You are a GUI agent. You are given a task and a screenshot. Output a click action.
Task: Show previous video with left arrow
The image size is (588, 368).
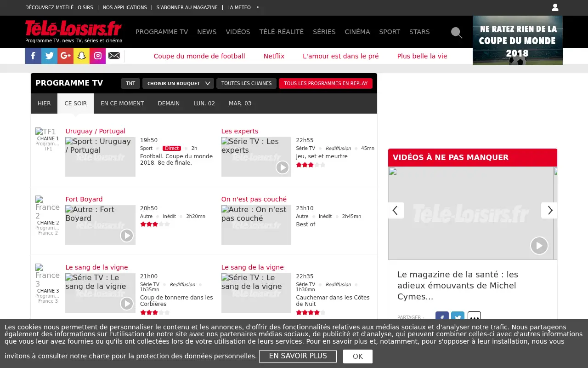[396, 211]
